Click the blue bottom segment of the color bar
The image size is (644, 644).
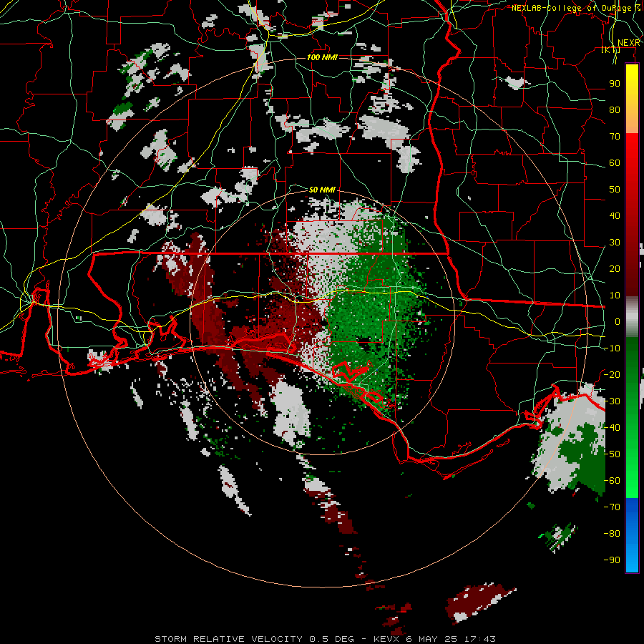pos(632,535)
